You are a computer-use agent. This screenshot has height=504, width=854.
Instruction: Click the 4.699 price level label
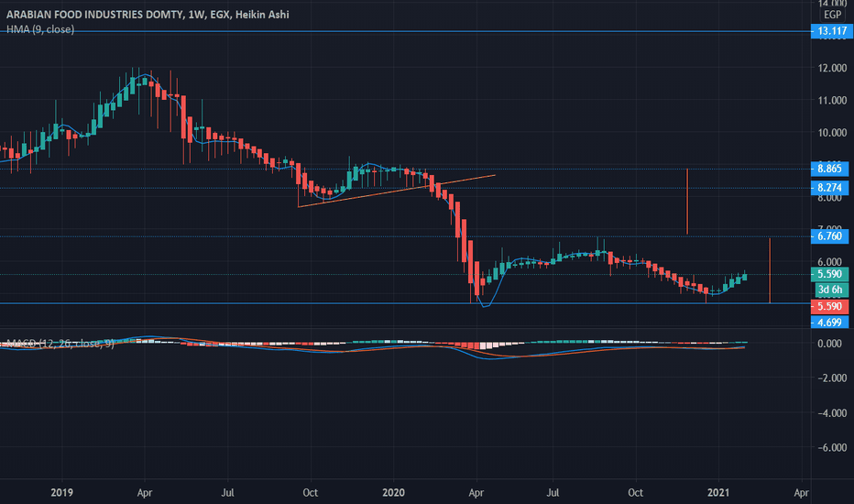[x=829, y=323]
